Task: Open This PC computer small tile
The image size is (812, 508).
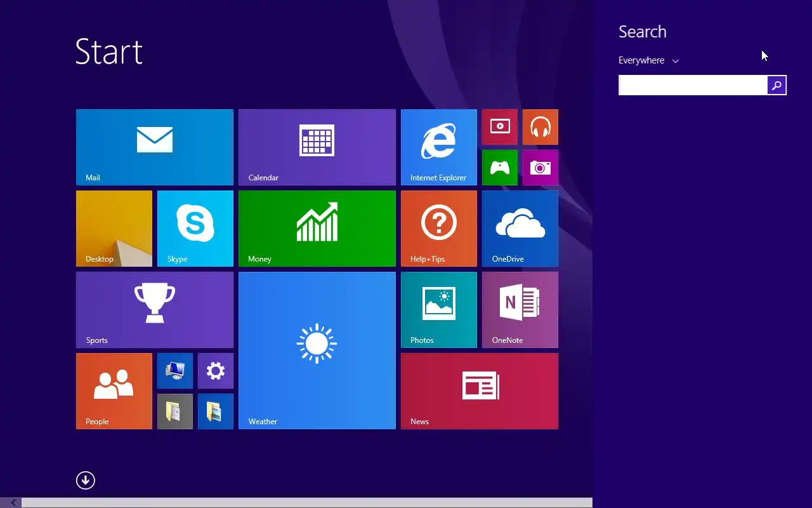Action: [x=175, y=371]
